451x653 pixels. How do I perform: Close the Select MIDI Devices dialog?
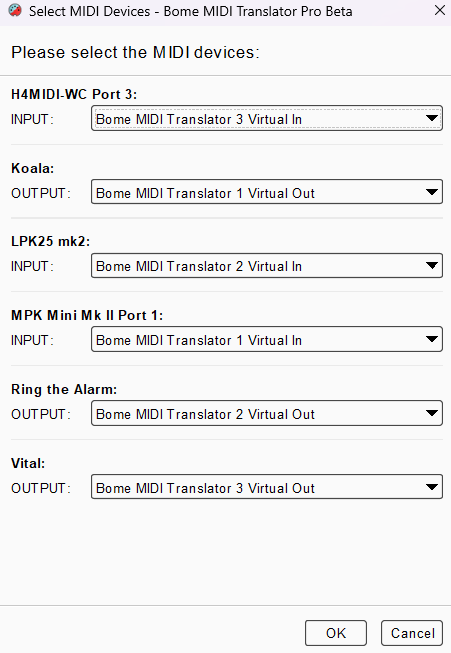click(x=440, y=10)
